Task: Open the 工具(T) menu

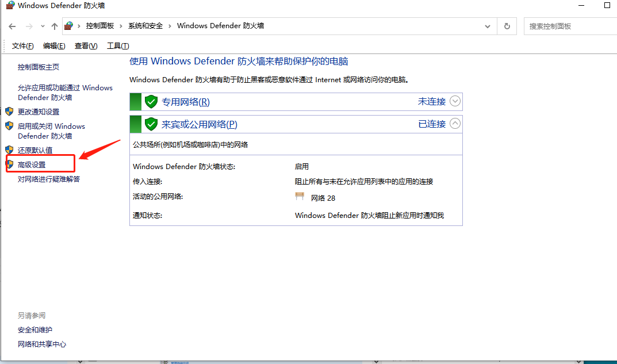Action: [118, 46]
